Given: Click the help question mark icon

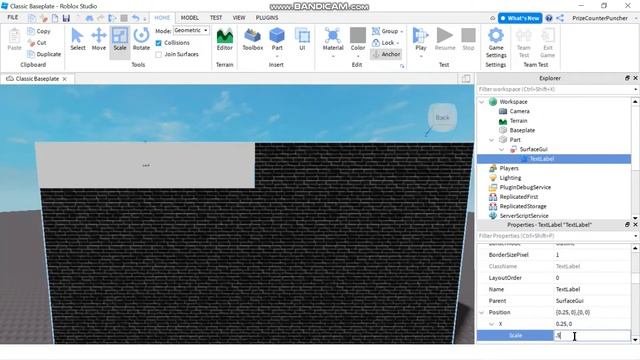Looking at the screenshot, I should [549, 18].
